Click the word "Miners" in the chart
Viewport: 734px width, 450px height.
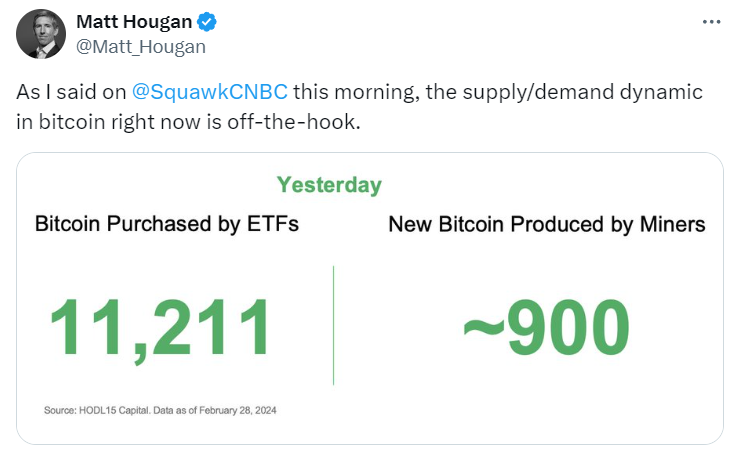coord(674,224)
